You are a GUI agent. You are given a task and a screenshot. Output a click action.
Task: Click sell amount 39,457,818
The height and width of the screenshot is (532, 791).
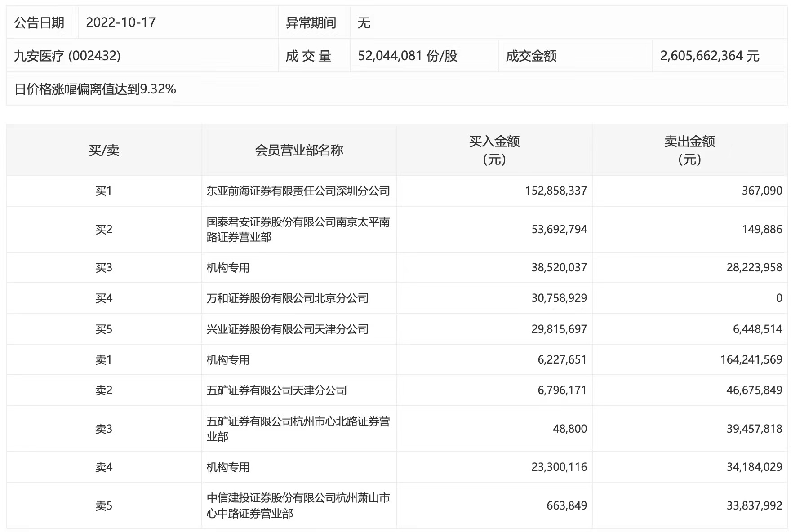click(754, 429)
